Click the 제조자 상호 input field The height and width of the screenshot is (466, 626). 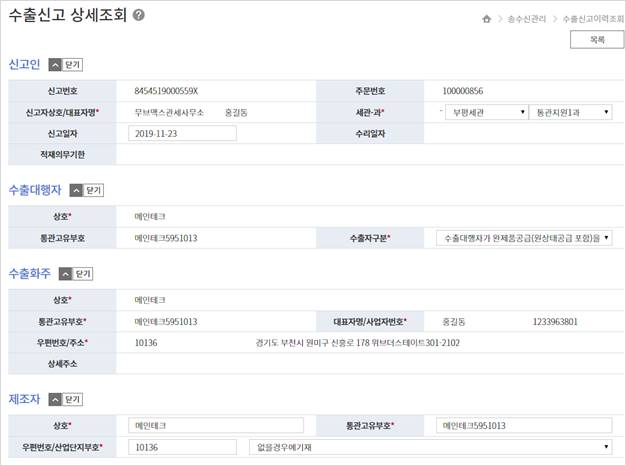pyautogui.click(x=220, y=426)
